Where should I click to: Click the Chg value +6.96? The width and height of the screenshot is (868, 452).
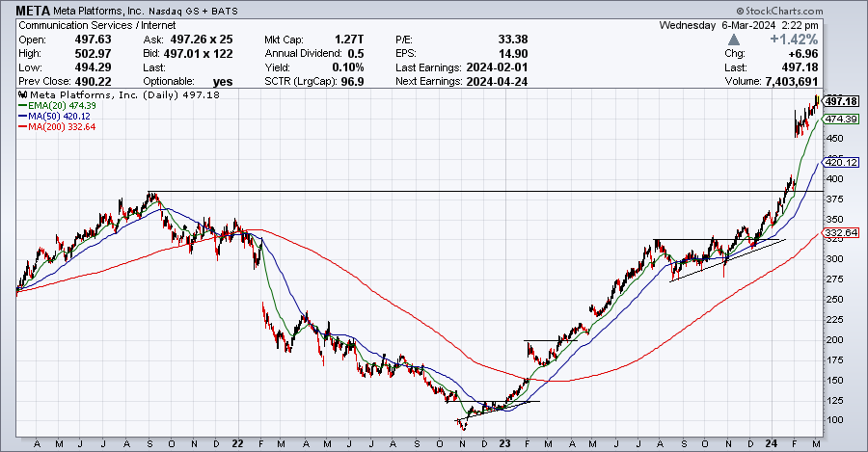(x=801, y=54)
